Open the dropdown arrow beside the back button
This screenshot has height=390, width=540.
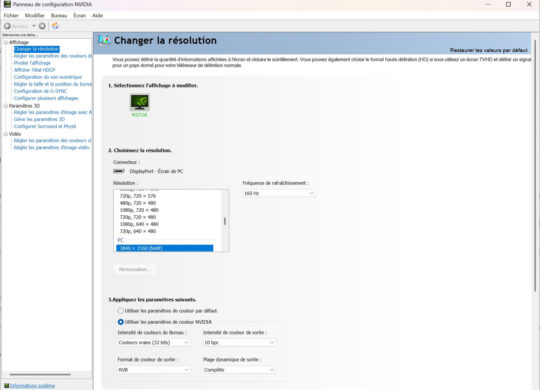(x=34, y=26)
